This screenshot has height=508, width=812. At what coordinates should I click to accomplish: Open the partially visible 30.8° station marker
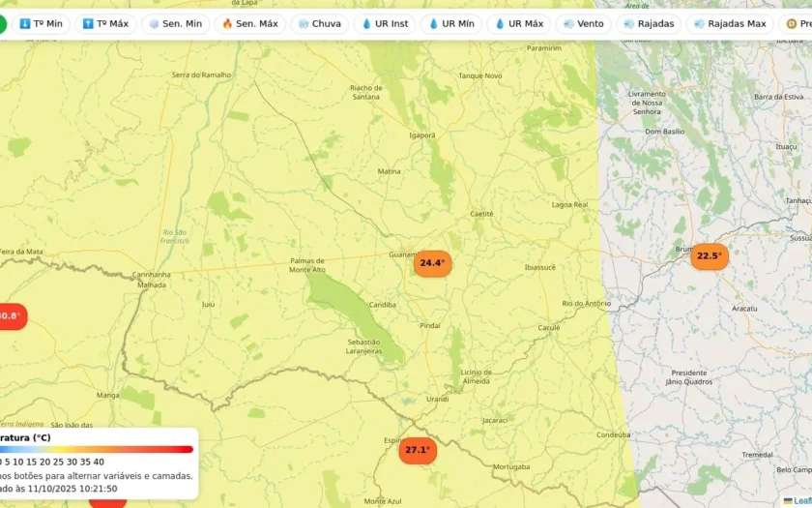[x=13, y=316]
